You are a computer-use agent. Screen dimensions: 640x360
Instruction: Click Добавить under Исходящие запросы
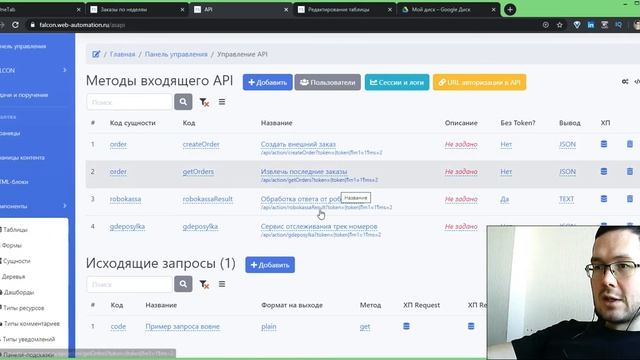click(270, 264)
